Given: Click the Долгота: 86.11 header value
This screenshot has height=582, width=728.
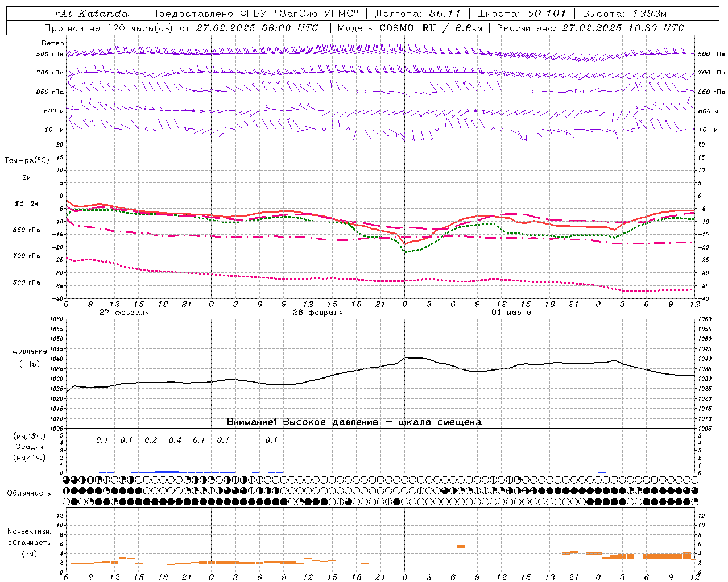Looking at the screenshot, I should click(417, 14).
